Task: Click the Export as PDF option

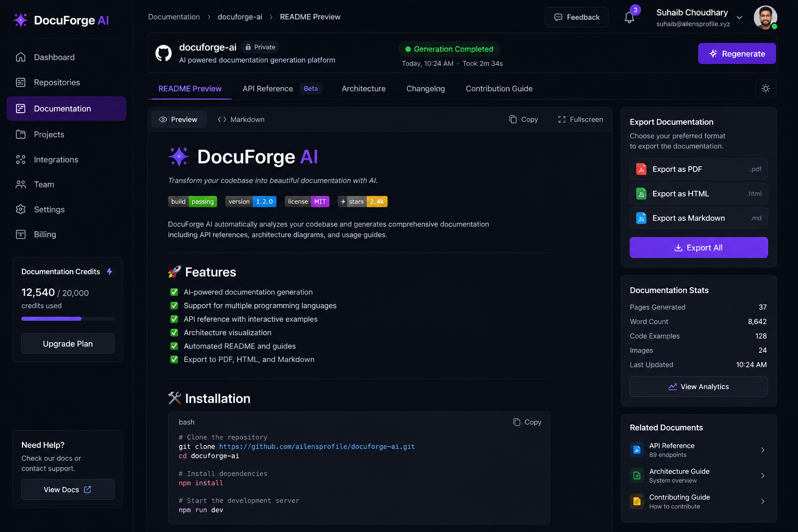Action: (x=699, y=169)
